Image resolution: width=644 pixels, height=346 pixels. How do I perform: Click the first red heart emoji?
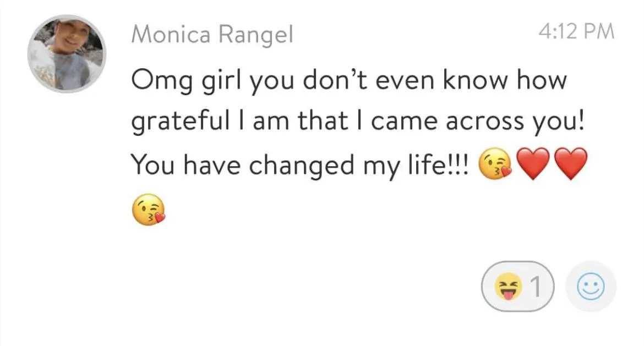coord(533,164)
